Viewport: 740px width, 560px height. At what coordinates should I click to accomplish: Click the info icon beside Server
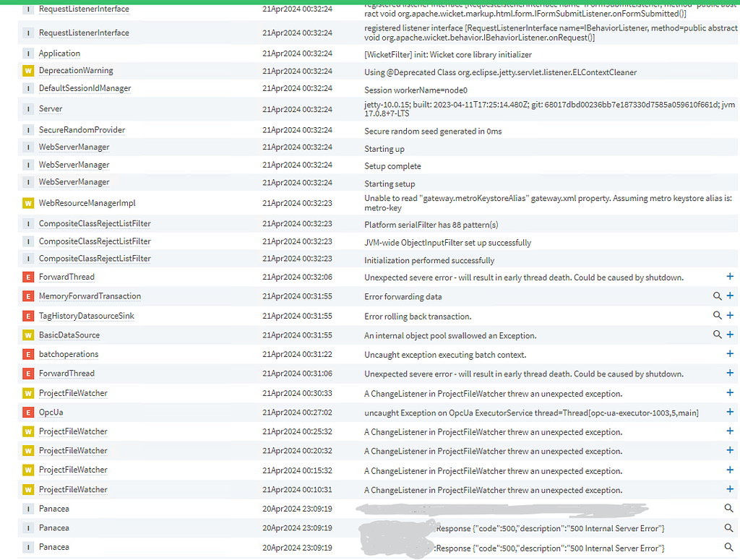tap(27, 108)
